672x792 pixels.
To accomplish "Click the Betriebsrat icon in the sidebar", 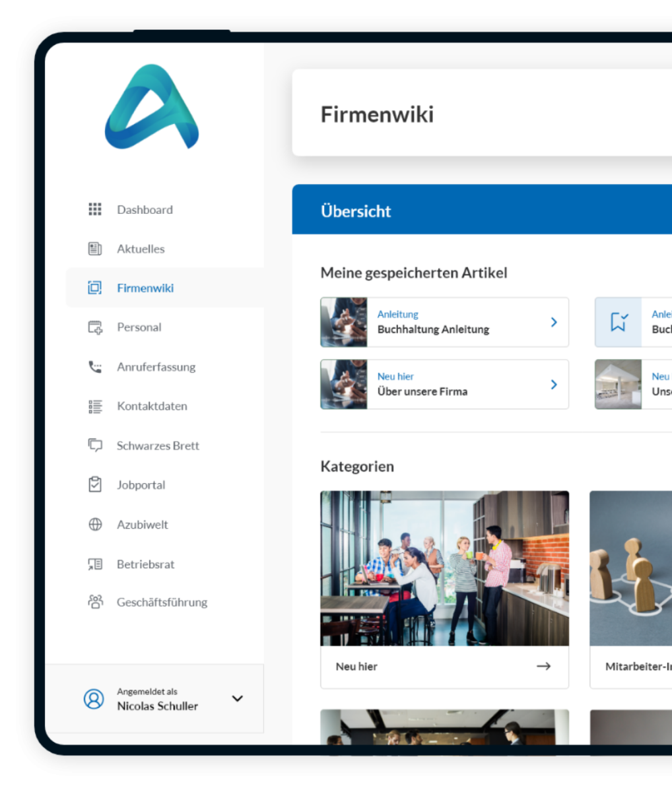I will (x=95, y=564).
